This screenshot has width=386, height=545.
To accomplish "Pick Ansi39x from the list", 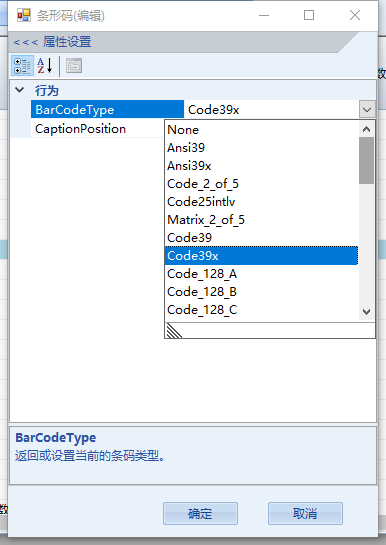I will [x=261, y=166].
